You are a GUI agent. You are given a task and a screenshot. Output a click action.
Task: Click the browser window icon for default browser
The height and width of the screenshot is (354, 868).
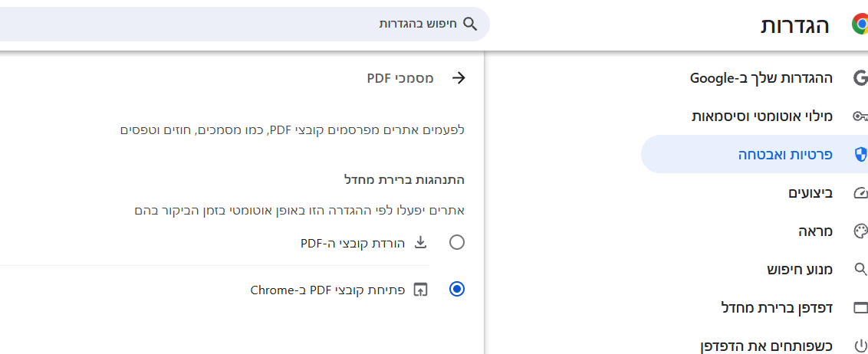coord(860,307)
